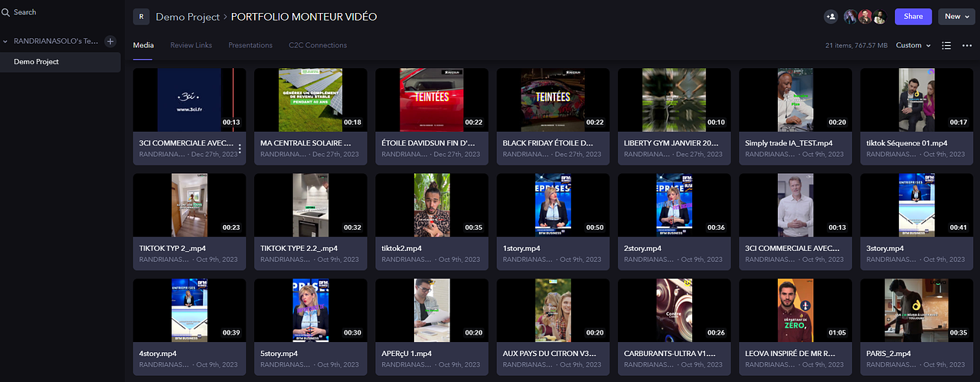Open the three-dot more options menu in toolbar
Viewport: 980px width, 382px height.
click(x=967, y=45)
